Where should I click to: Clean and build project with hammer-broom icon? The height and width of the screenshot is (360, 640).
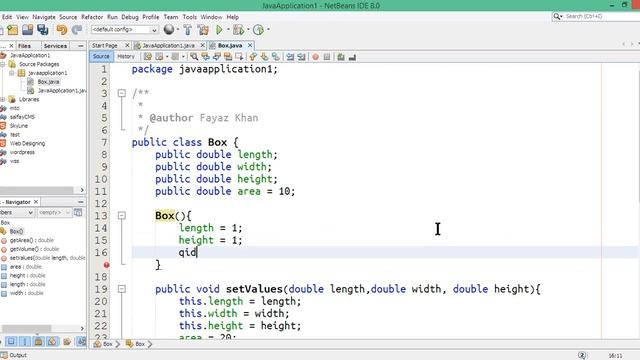pos(203,29)
